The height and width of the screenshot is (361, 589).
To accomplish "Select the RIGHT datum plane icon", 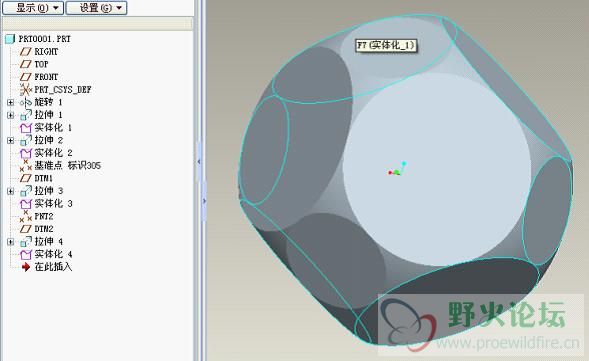I will click(x=26, y=51).
